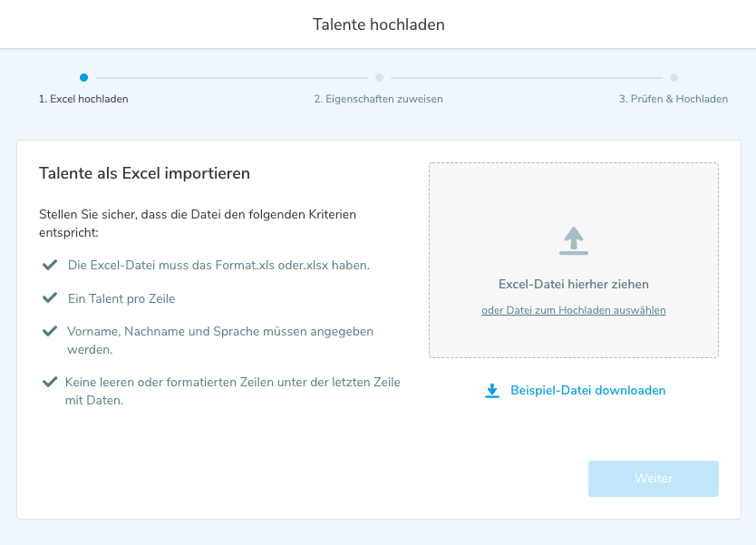Select the step 2 progress dot
The height and width of the screenshot is (545, 756).
pos(379,78)
